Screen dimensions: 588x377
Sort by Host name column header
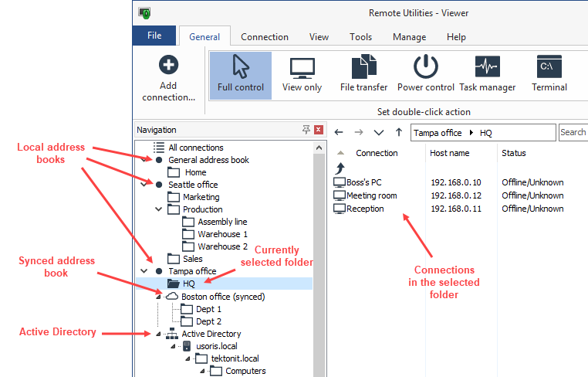tap(450, 153)
